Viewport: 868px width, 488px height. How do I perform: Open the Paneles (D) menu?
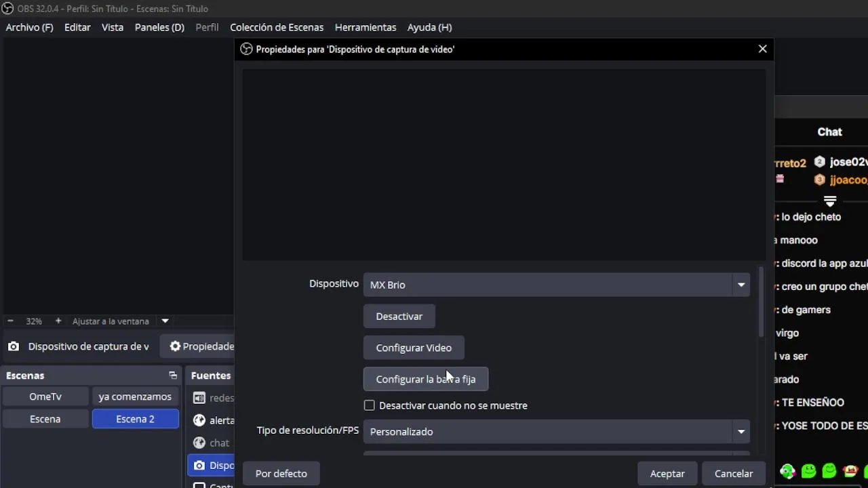click(159, 27)
